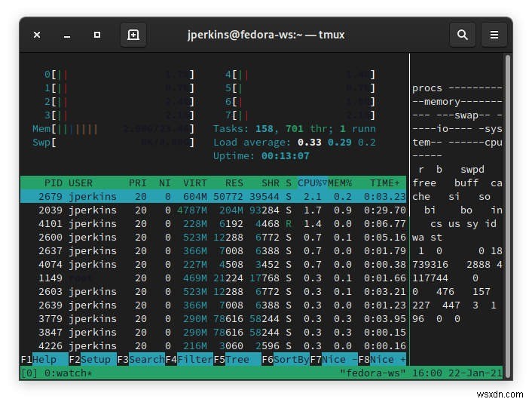Select process row PID 4074
532x402 pixels.
coord(213,265)
